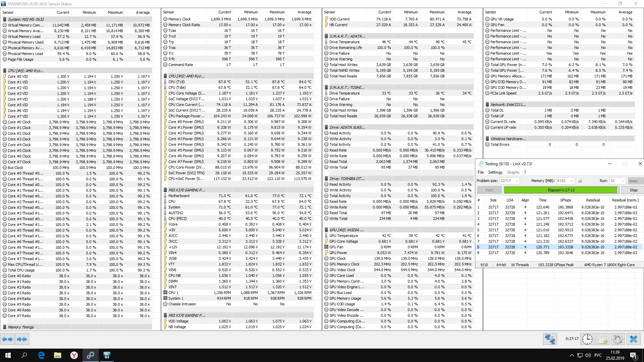Click the green Elapsed progress bar

click(x=560, y=190)
